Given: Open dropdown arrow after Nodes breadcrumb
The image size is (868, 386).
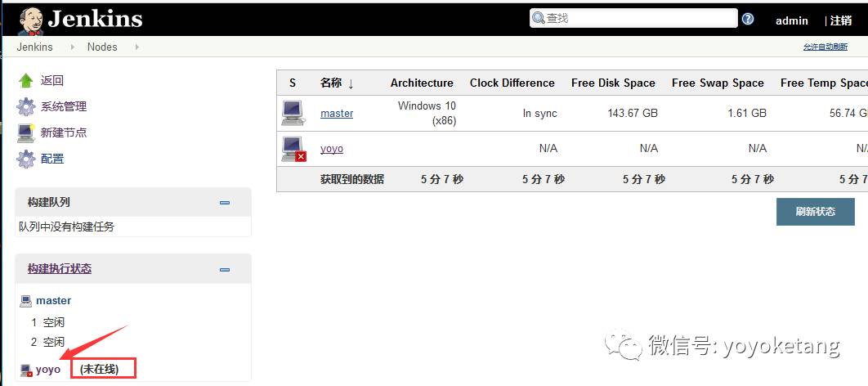Looking at the screenshot, I should pos(136,47).
